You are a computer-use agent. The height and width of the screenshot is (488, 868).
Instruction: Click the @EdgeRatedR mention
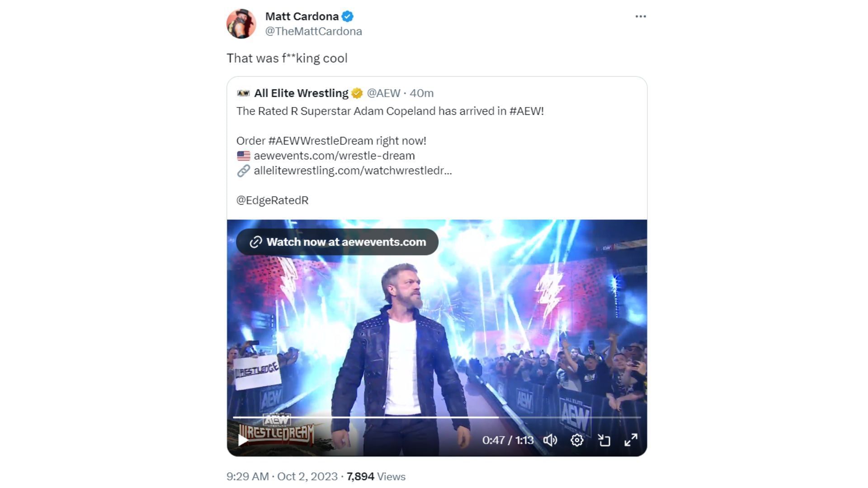tap(272, 201)
